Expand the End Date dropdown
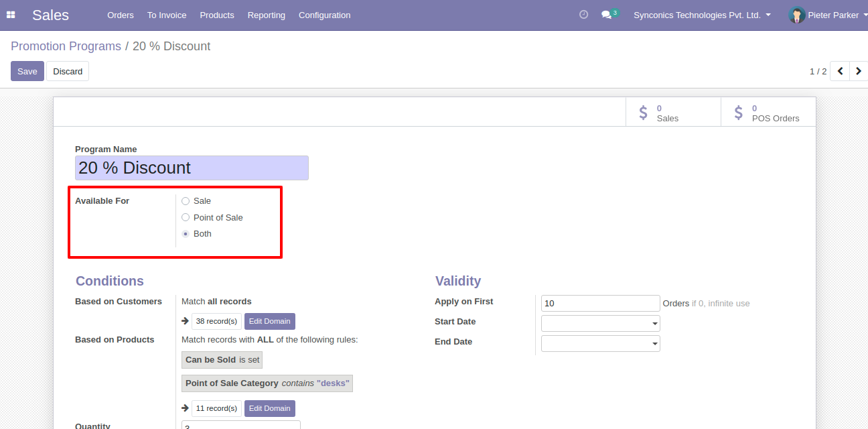This screenshot has height=429, width=868. (x=600, y=344)
